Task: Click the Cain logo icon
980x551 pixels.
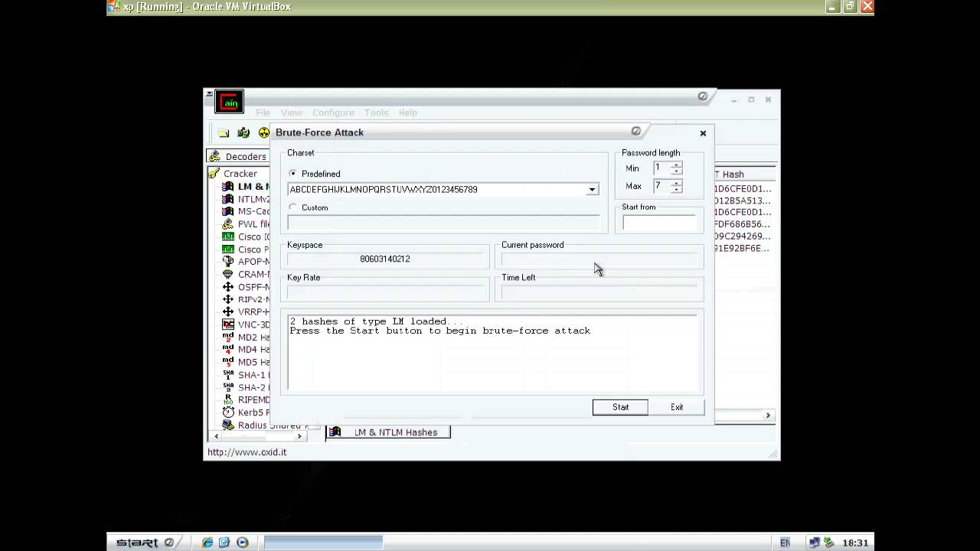Action: pyautogui.click(x=229, y=102)
